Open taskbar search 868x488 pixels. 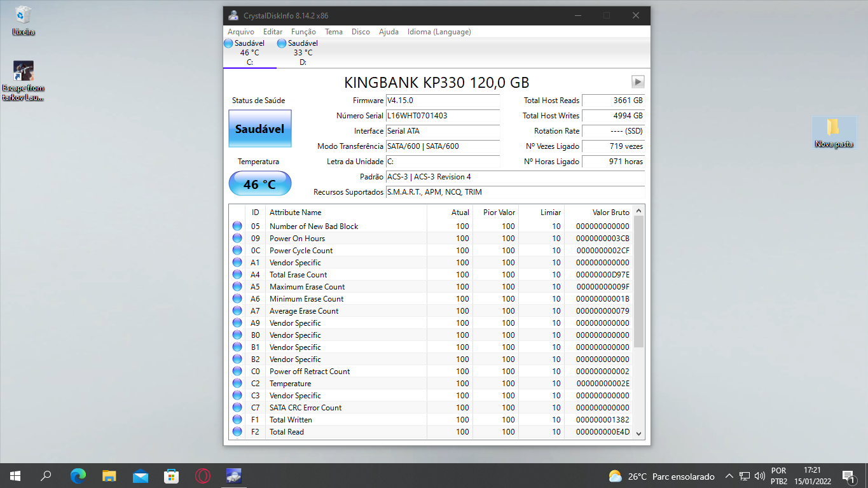pyautogui.click(x=46, y=475)
